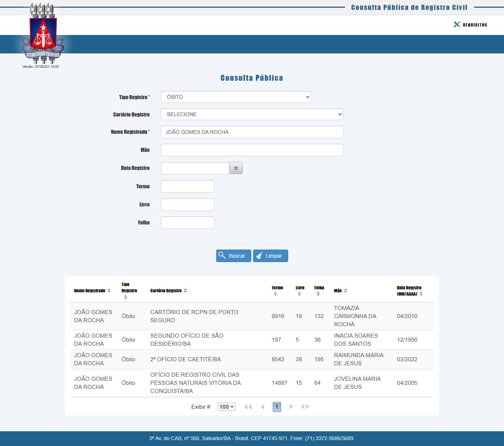Screen dimensions: 504x446
Task: Go to last page of results
Action: point(305,407)
